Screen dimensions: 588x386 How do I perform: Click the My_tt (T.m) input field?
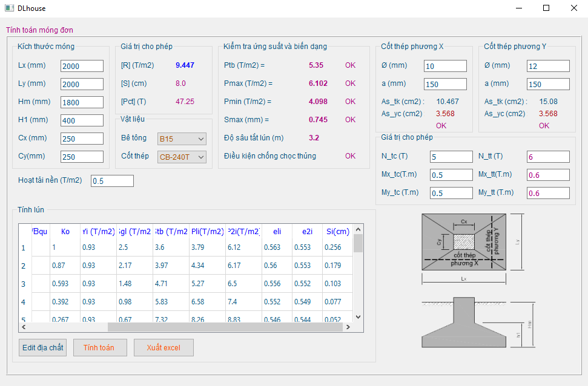(548, 193)
